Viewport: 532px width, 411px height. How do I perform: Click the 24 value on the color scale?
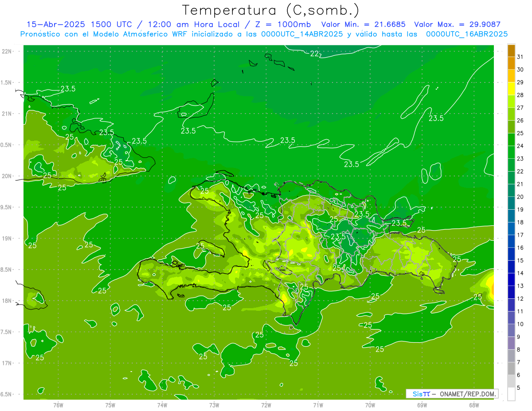[520, 146]
